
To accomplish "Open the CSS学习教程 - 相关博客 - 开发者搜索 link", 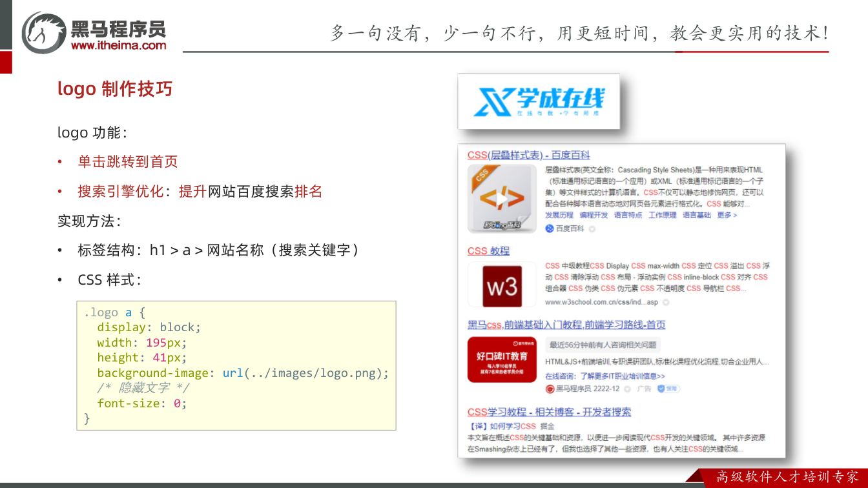I will coord(549,412).
